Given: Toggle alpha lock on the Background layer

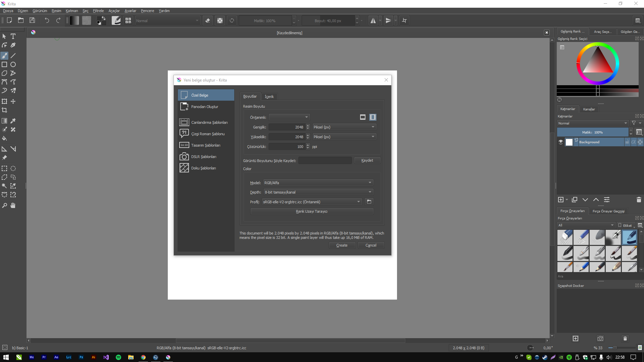Looking at the screenshot, I should pos(640,142).
